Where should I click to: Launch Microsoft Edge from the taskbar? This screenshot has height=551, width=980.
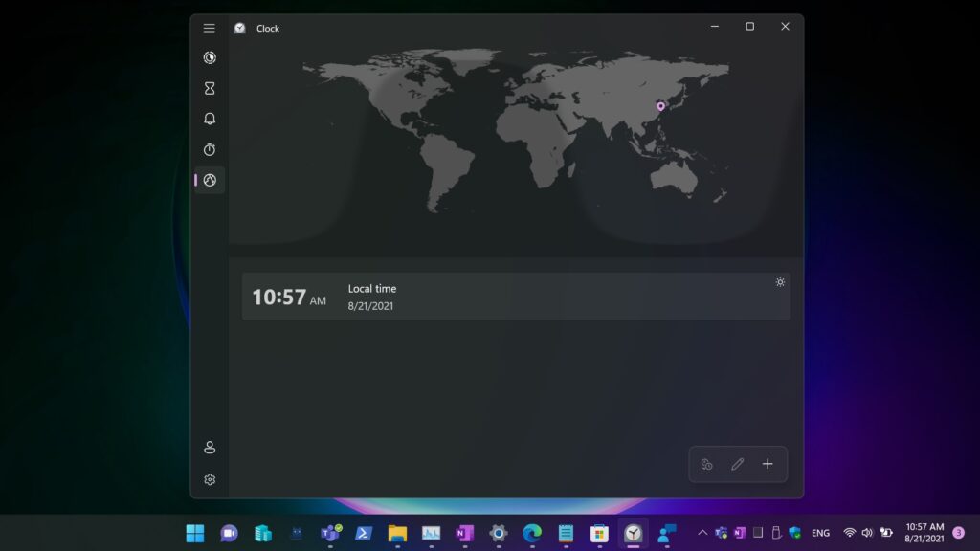click(532, 533)
